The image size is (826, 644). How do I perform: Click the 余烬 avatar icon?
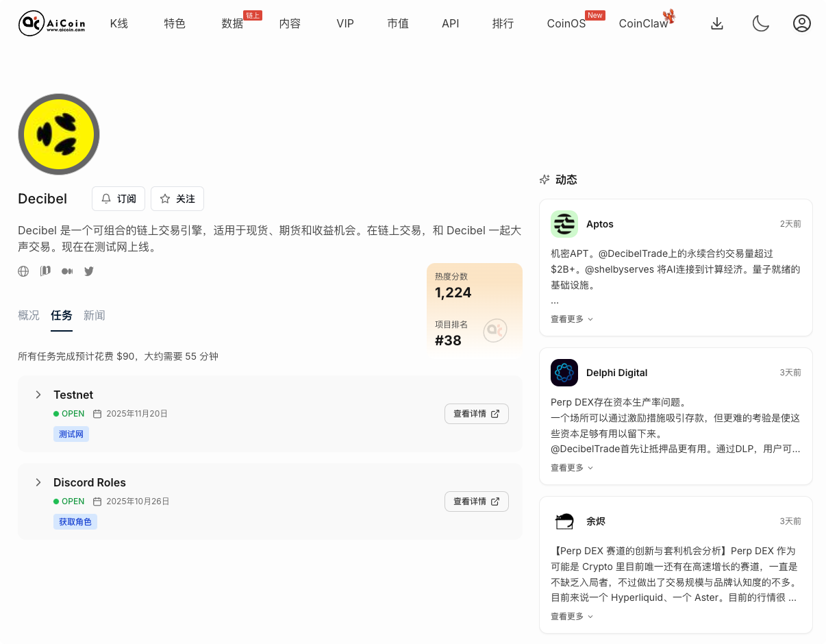tap(564, 521)
